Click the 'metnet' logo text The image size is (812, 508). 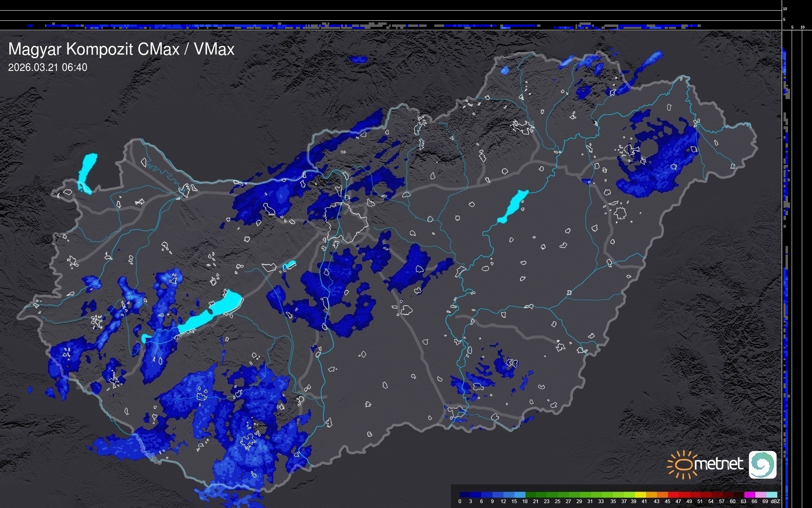point(718,464)
